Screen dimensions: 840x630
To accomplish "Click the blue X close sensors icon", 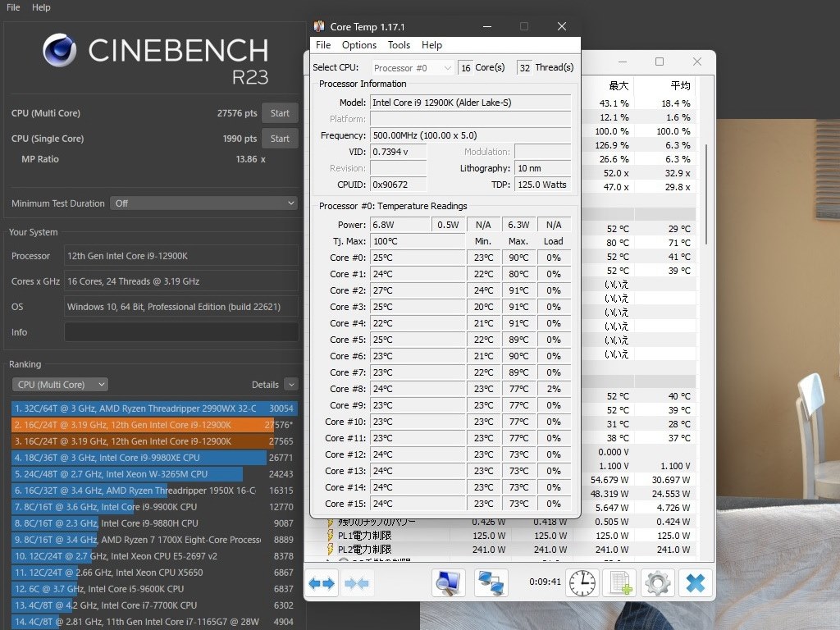I will tap(695, 583).
